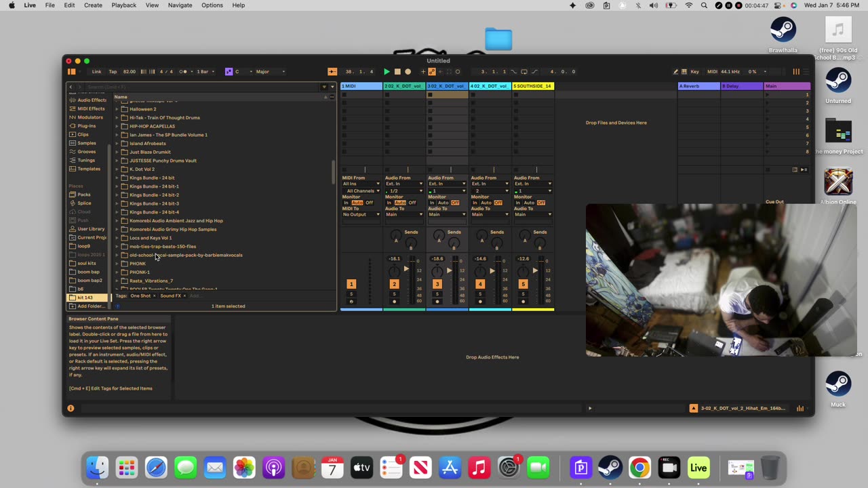Click the Tap tempo button
The height and width of the screenshot is (488, 868).
tap(113, 71)
